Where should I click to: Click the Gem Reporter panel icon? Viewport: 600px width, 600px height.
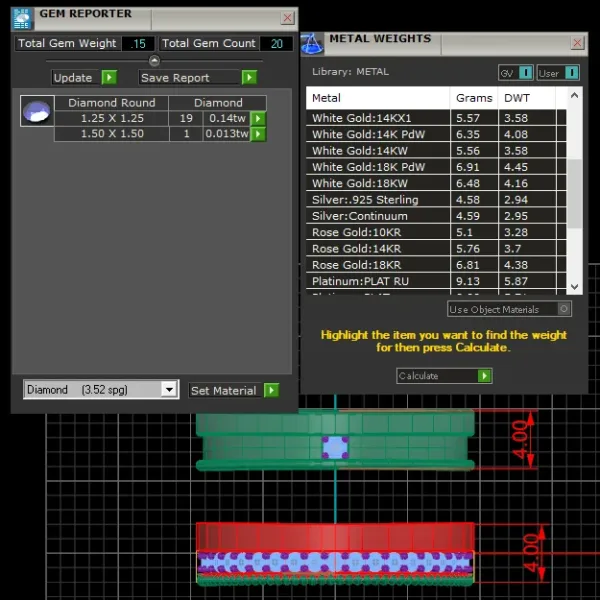click(22, 19)
